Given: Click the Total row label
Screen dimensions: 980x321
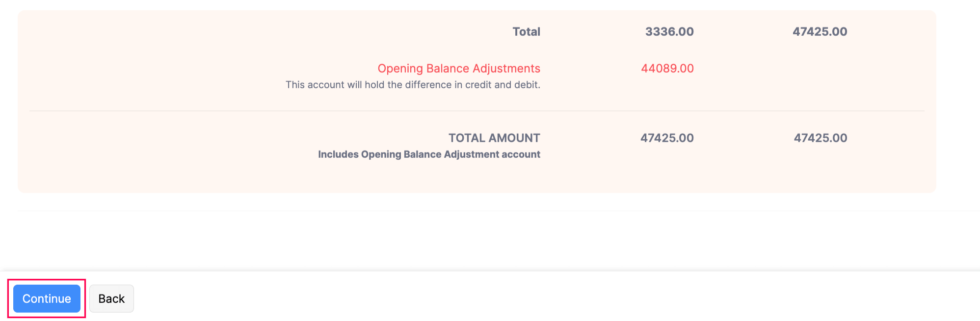Looking at the screenshot, I should (526, 32).
